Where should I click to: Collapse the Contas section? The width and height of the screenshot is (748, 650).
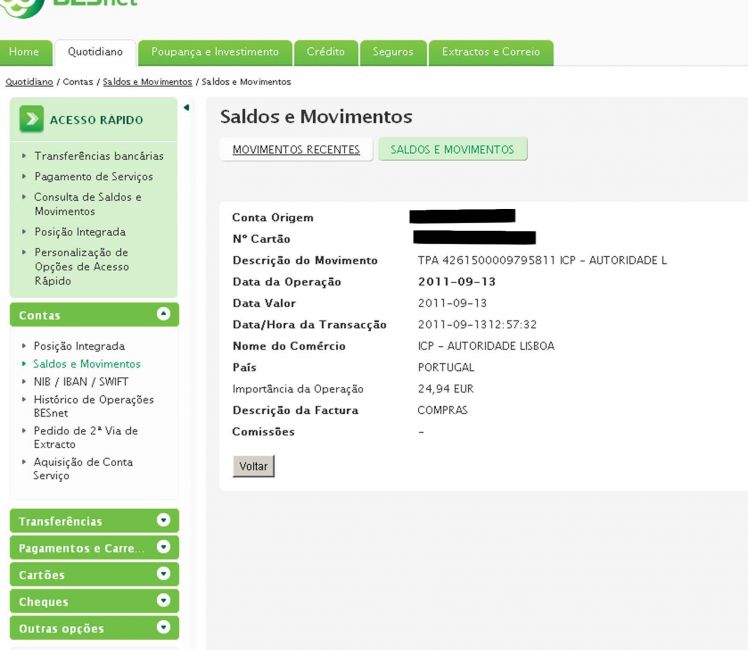tap(163, 314)
